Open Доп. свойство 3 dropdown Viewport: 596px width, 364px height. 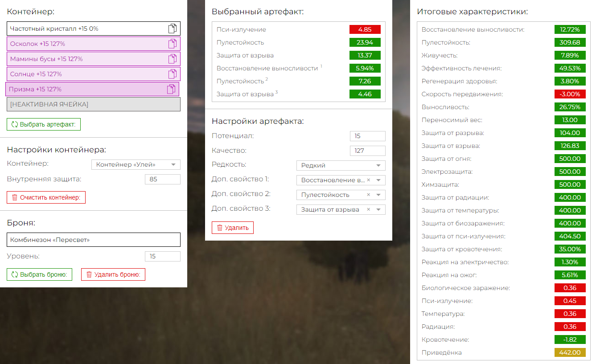point(378,210)
